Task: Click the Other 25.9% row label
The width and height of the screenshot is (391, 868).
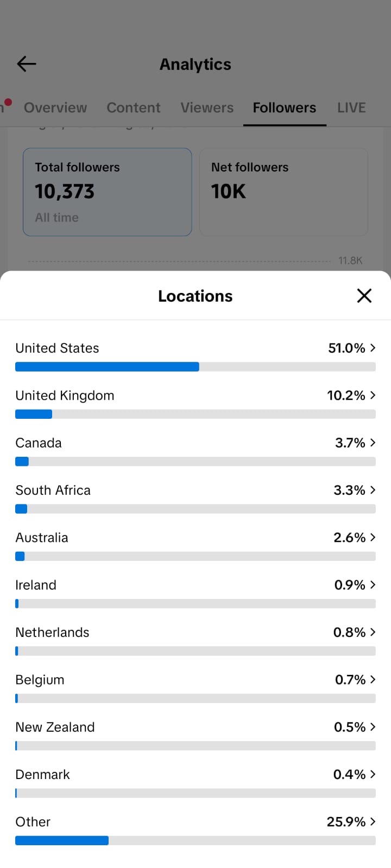Action: (33, 821)
